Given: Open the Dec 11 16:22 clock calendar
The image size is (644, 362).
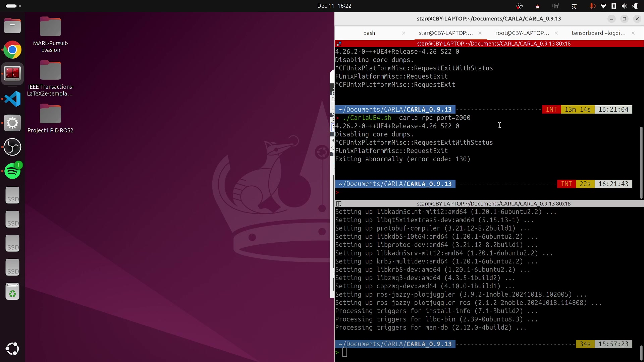Looking at the screenshot, I should (x=334, y=6).
